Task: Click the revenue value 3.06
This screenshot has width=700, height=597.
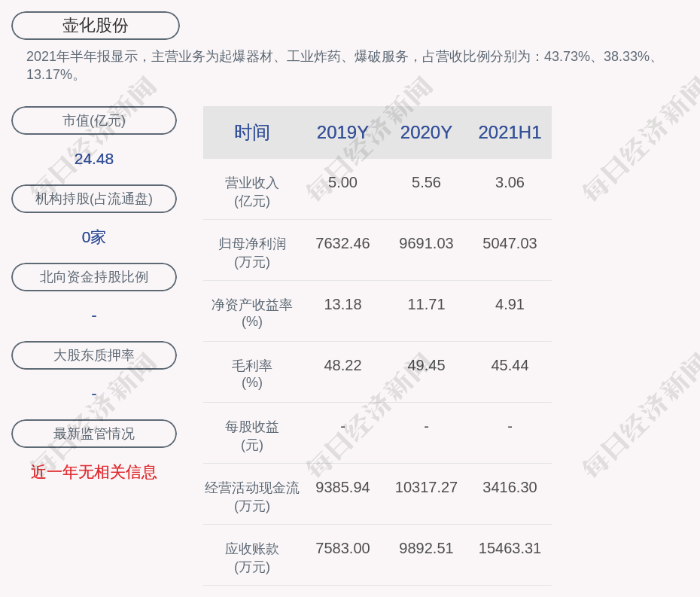Action: [x=510, y=182]
